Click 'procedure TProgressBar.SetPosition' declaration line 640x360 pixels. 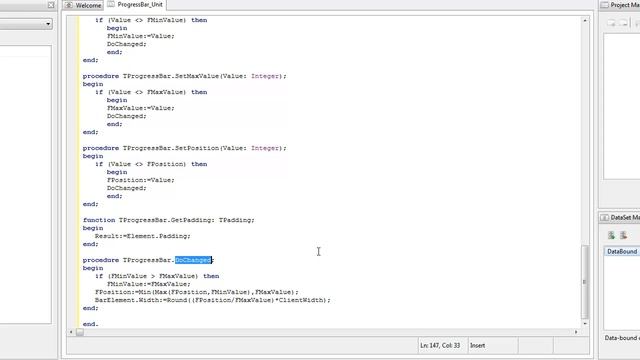click(x=184, y=148)
